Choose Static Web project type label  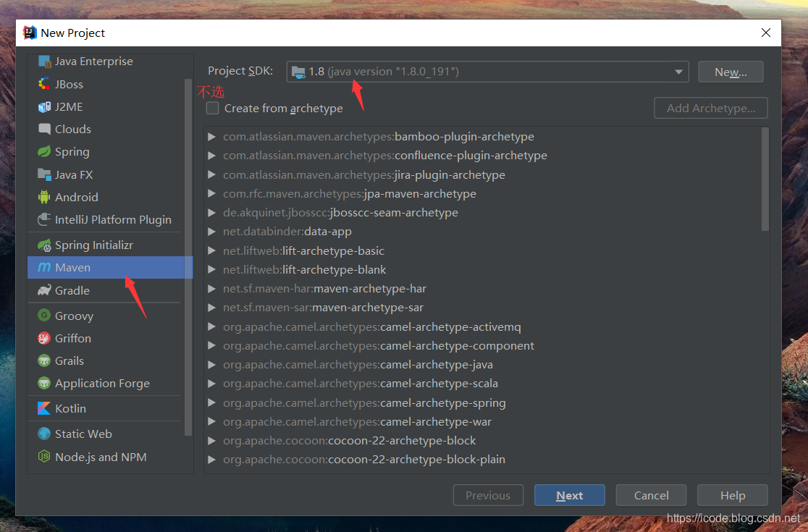tap(83, 434)
